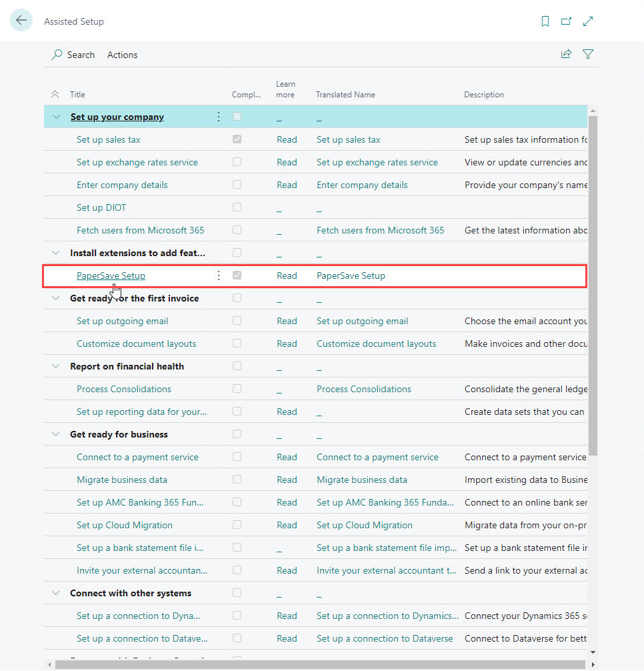Click Read link for Migrate business data
The image size is (644, 671).
(x=287, y=480)
